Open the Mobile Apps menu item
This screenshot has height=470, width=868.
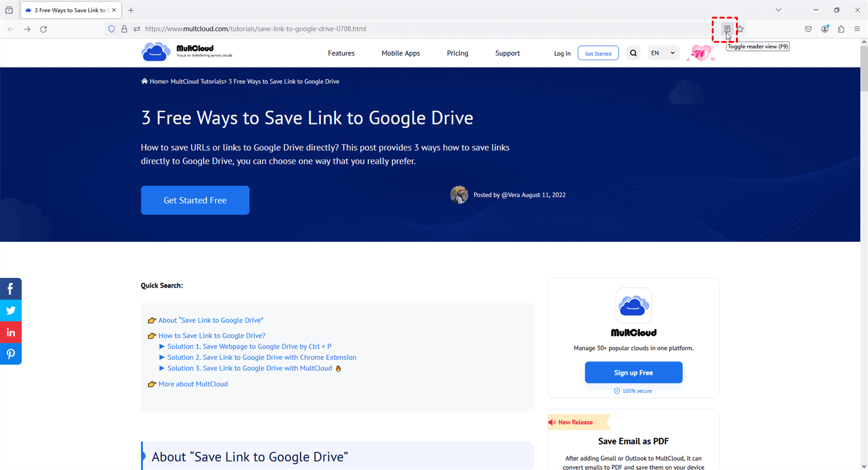tap(401, 53)
